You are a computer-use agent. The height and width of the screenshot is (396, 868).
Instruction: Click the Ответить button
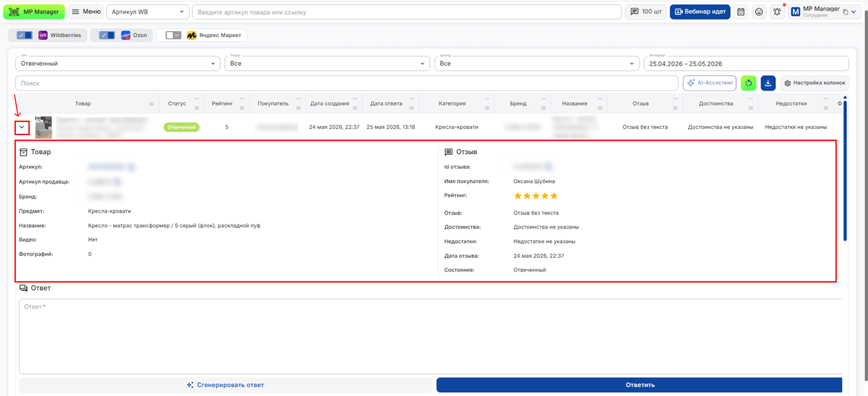(x=639, y=385)
